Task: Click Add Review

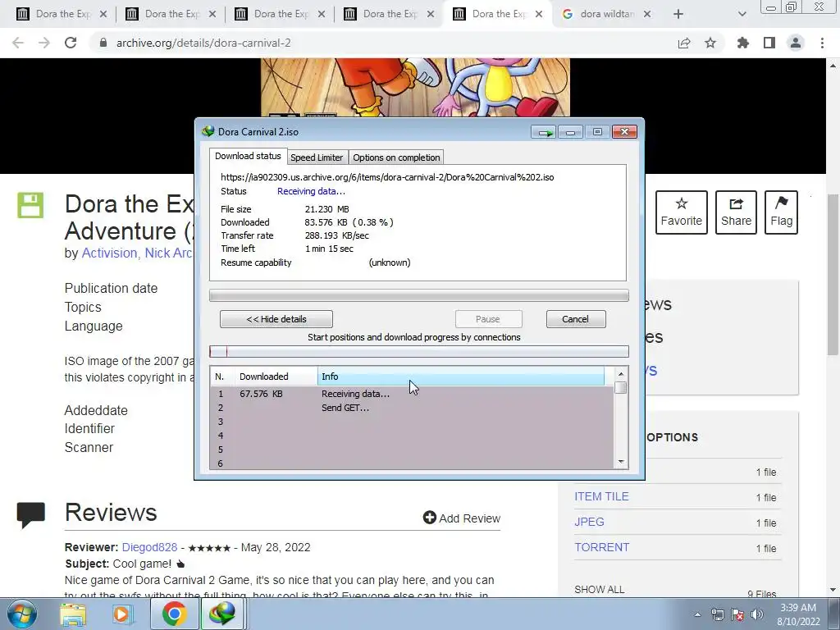Action: [x=462, y=518]
